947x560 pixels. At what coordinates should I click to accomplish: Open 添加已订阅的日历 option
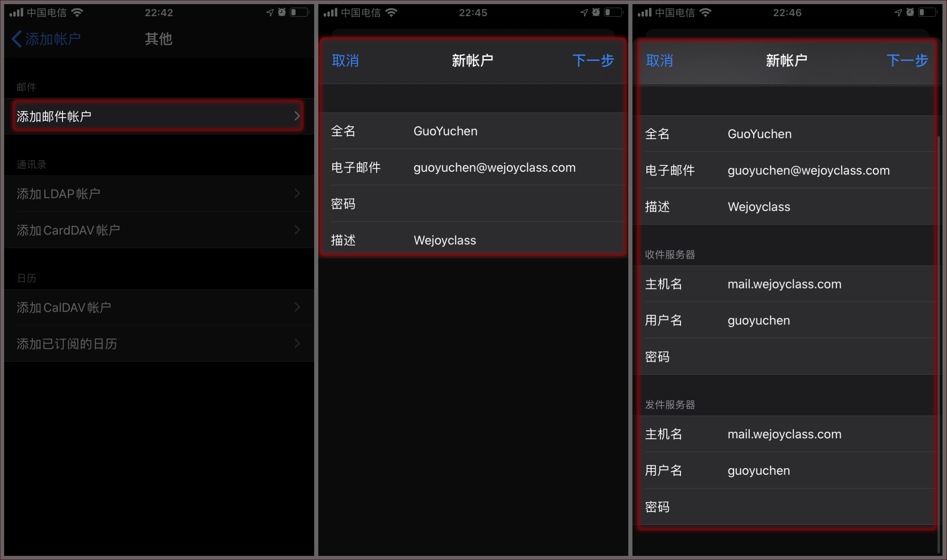click(157, 344)
